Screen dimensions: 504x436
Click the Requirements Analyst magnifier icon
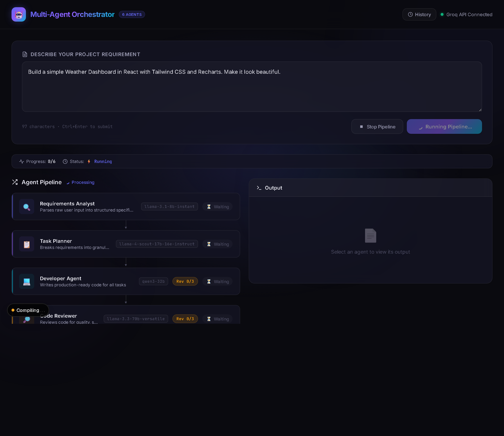26,206
